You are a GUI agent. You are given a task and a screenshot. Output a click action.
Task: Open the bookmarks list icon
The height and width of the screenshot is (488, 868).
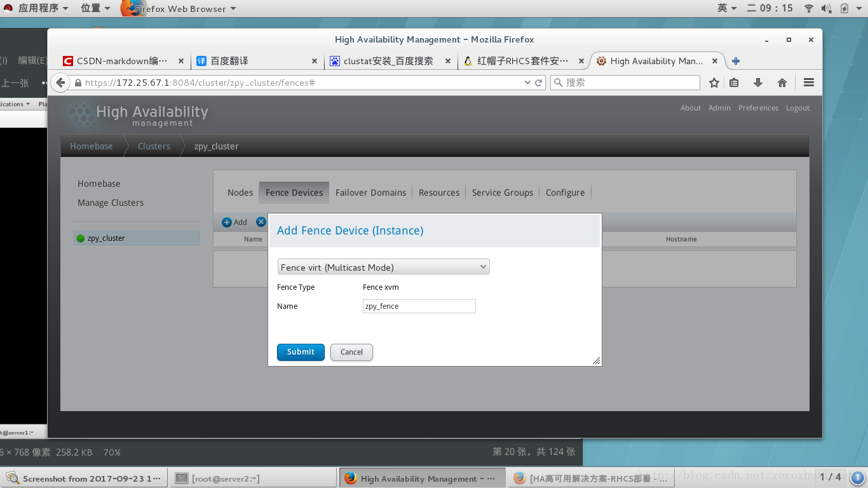734,83
